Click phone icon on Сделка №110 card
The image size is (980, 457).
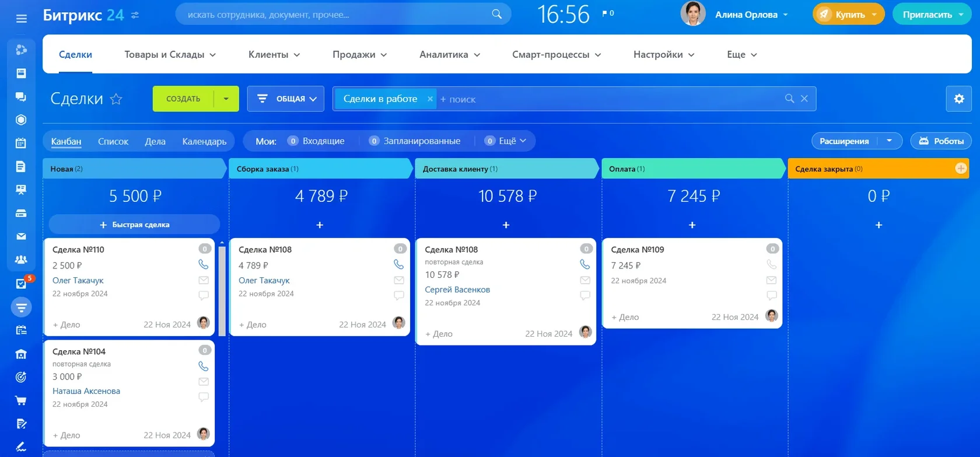(204, 264)
